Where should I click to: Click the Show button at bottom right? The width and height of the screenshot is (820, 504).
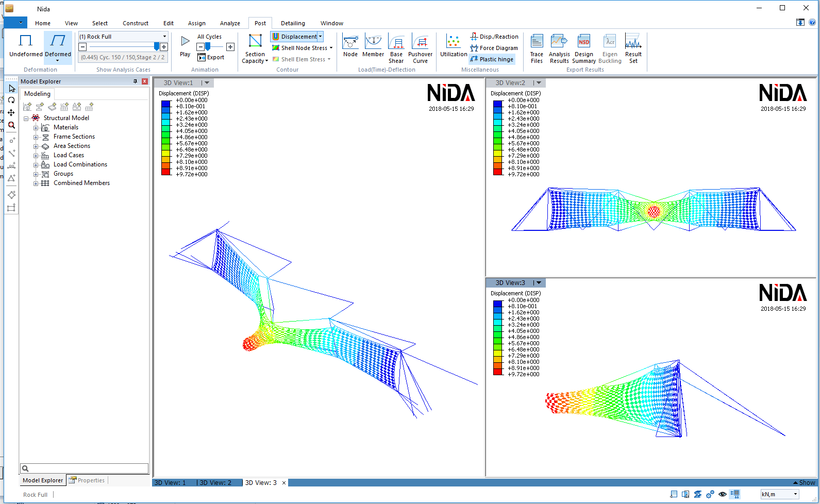[804, 483]
